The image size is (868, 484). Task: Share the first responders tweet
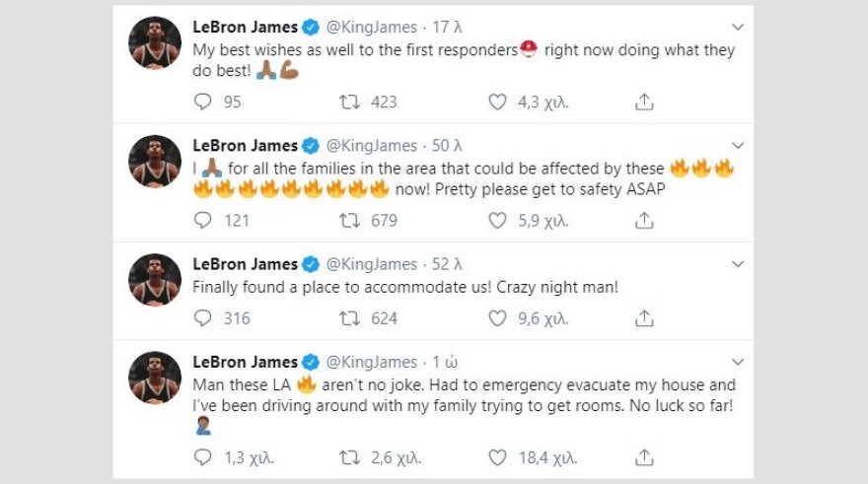click(644, 102)
